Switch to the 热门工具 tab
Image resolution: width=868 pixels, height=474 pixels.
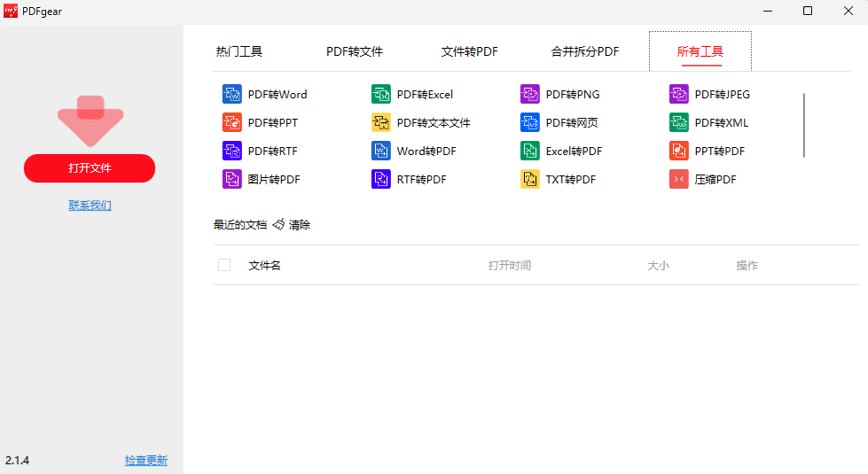pos(239,51)
